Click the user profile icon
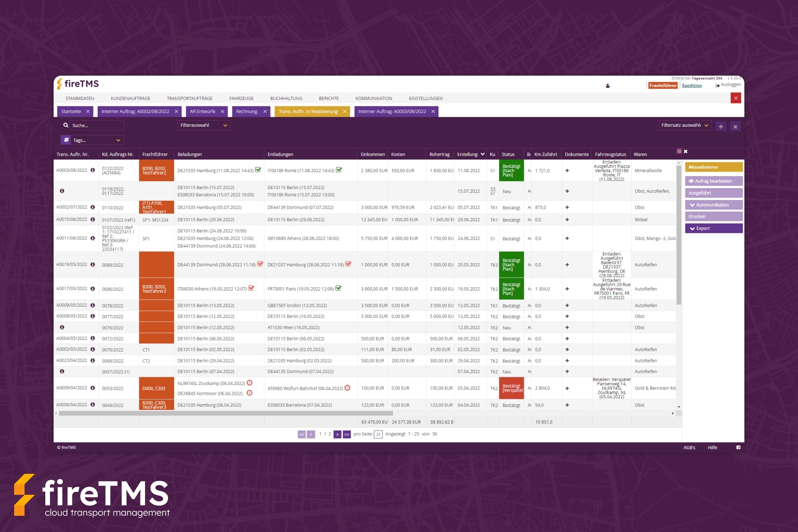 pyautogui.click(x=608, y=86)
